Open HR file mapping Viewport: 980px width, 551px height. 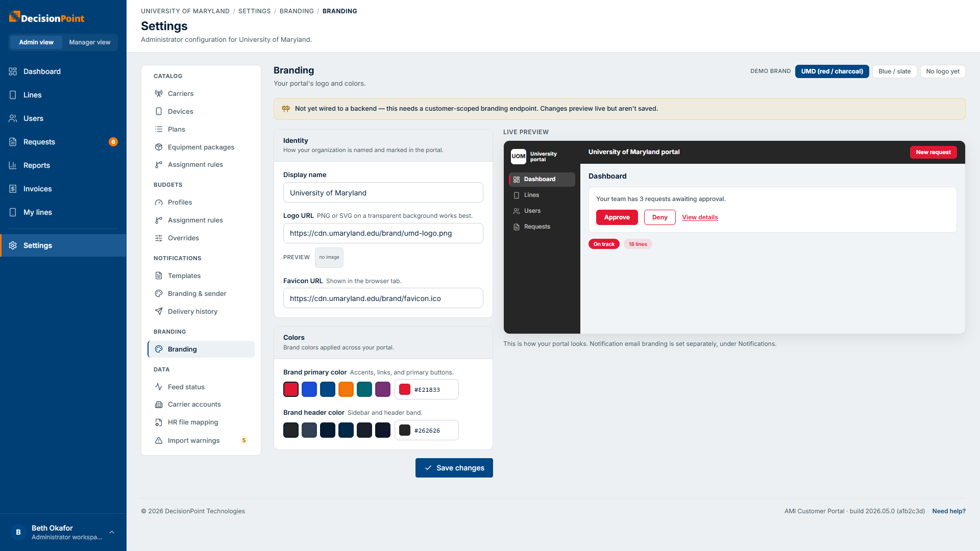click(201, 422)
